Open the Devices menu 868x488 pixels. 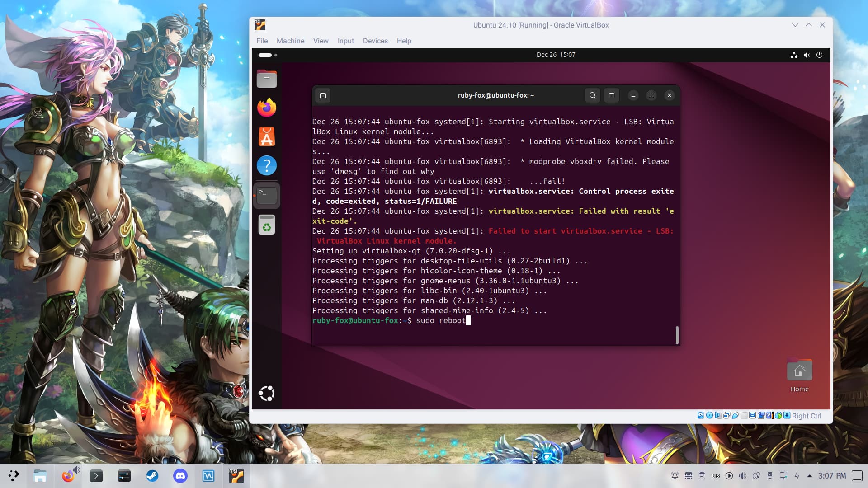pos(375,41)
